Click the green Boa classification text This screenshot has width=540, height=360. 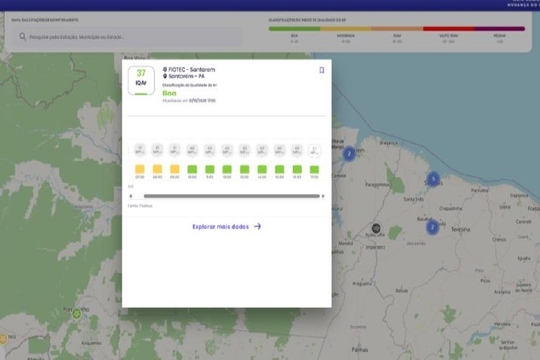coord(169,93)
